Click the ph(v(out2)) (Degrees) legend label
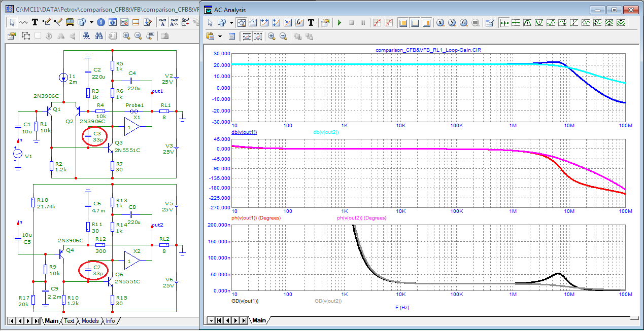This screenshot has height=331, width=644. (361, 217)
